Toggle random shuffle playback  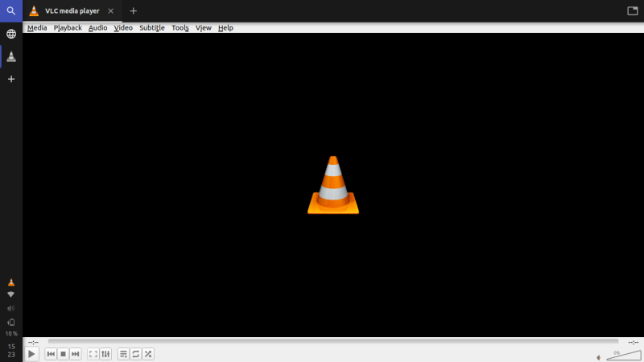tap(148, 354)
